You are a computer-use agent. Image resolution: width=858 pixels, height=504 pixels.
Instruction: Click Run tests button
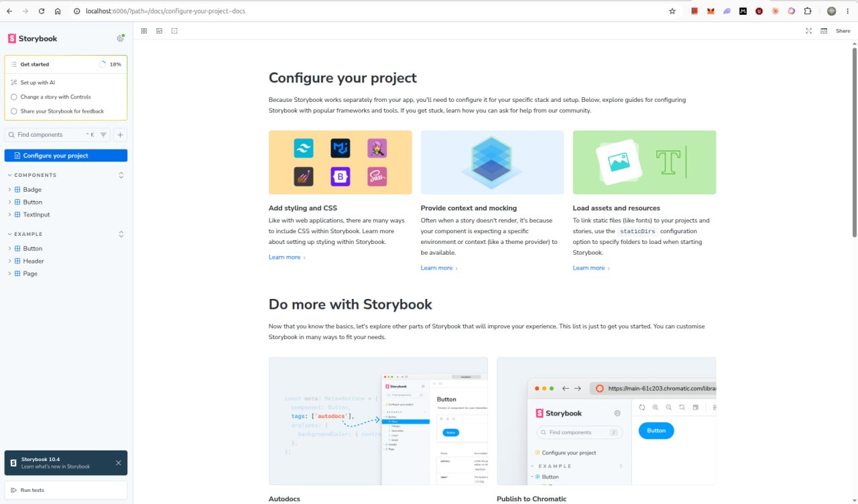pos(66,490)
